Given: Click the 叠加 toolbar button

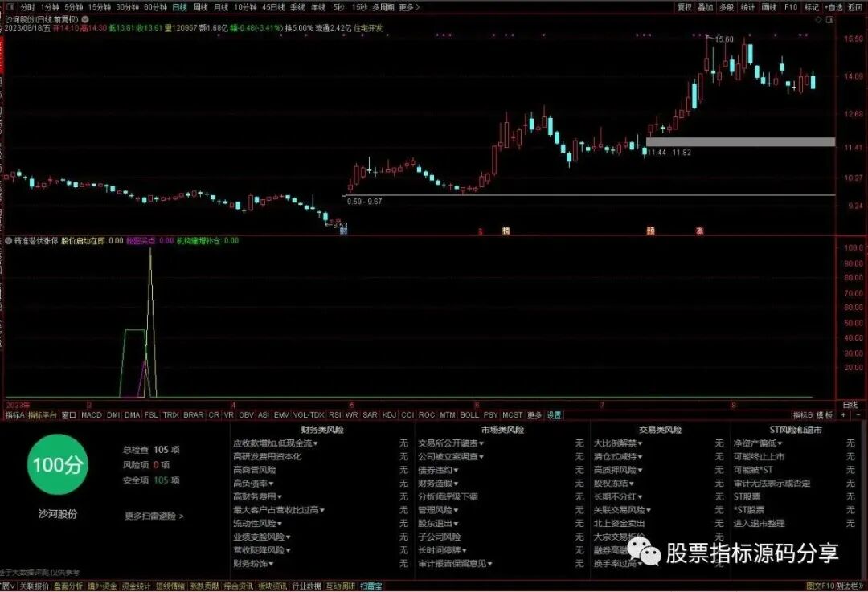Looking at the screenshot, I should tap(706, 8).
